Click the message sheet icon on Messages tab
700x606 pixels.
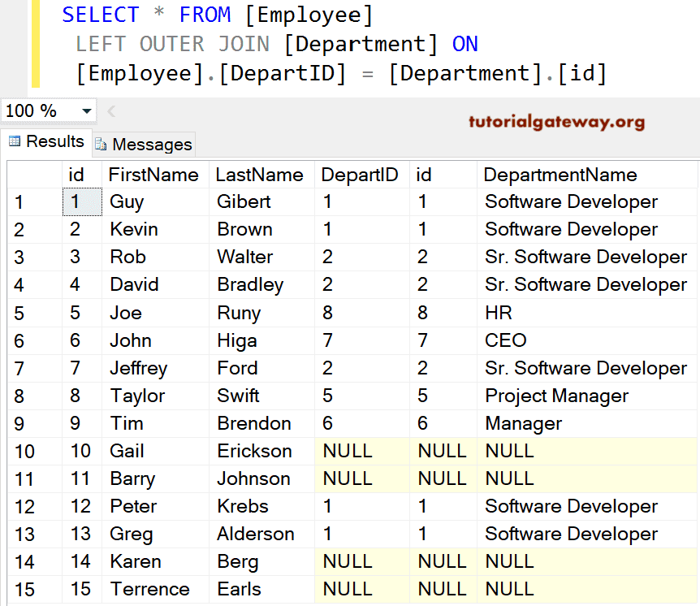[x=102, y=145]
